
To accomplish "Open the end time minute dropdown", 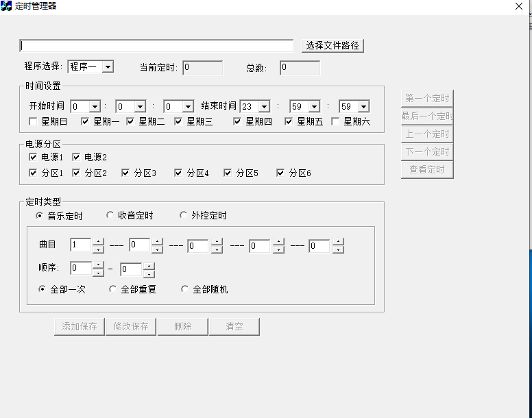I will tap(314, 107).
